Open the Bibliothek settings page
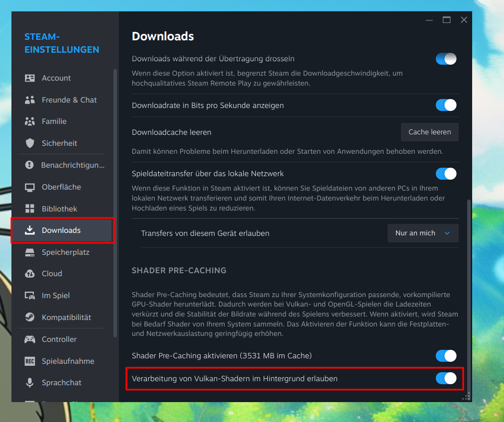 coord(62,209)
